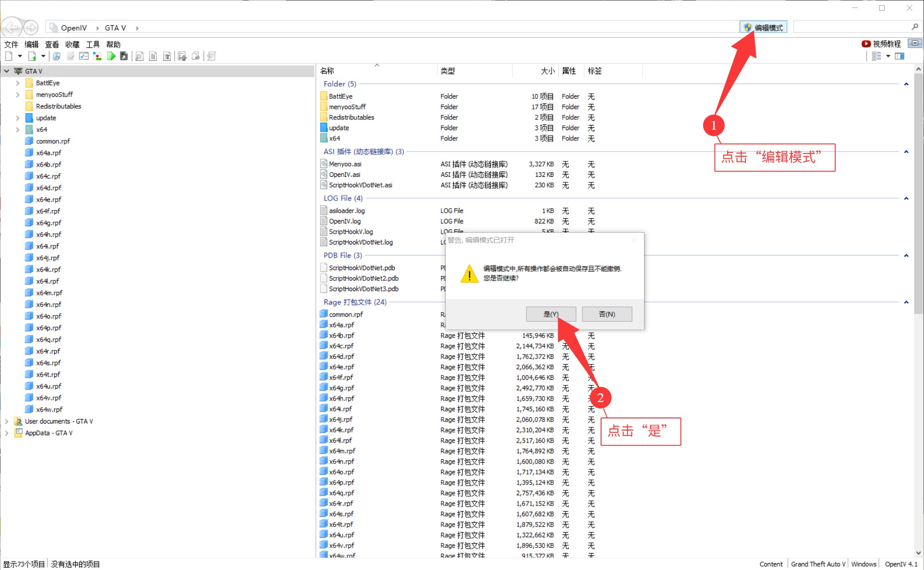Image resolution: width=924 pixels, height=570 pixels.
Task: Click the new file toolbar icon
Action: click(x=9, y=56)
